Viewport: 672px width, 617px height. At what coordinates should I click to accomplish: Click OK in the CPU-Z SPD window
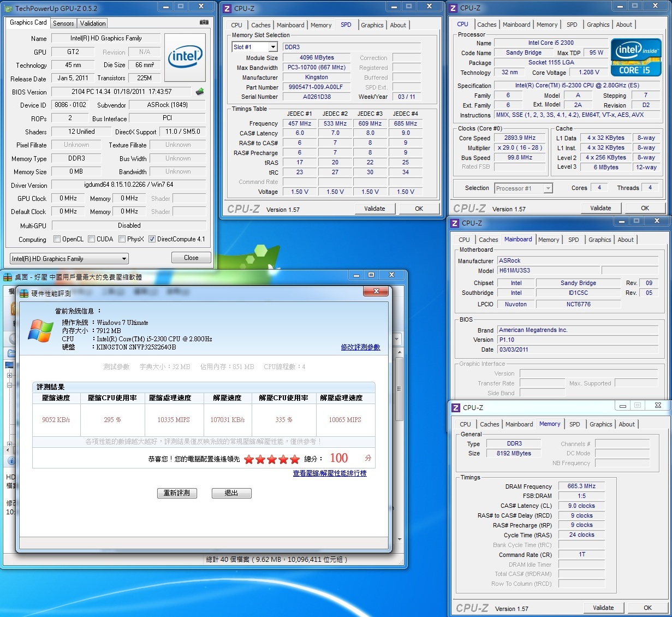pos(419,209)
